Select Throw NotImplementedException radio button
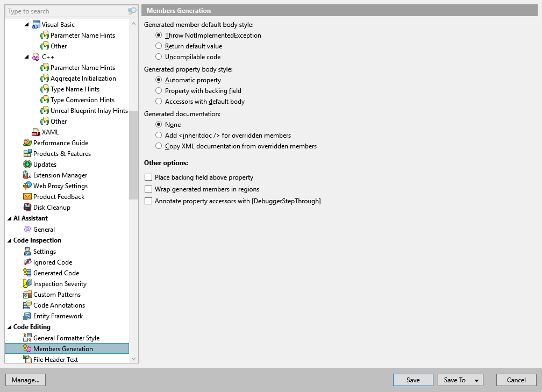The height and width of the screenshot is (392, 542). tap(159, 35)
